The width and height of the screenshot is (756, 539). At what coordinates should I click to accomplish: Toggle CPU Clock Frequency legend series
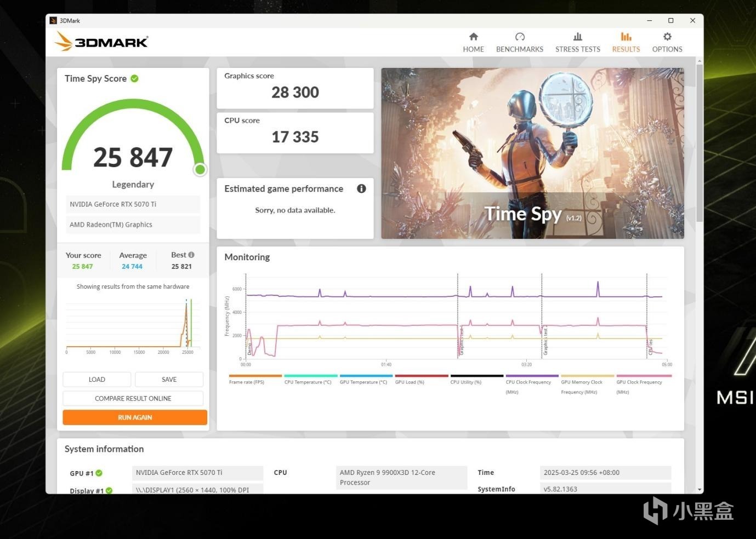pyautogui.click(x=532, y=385)
